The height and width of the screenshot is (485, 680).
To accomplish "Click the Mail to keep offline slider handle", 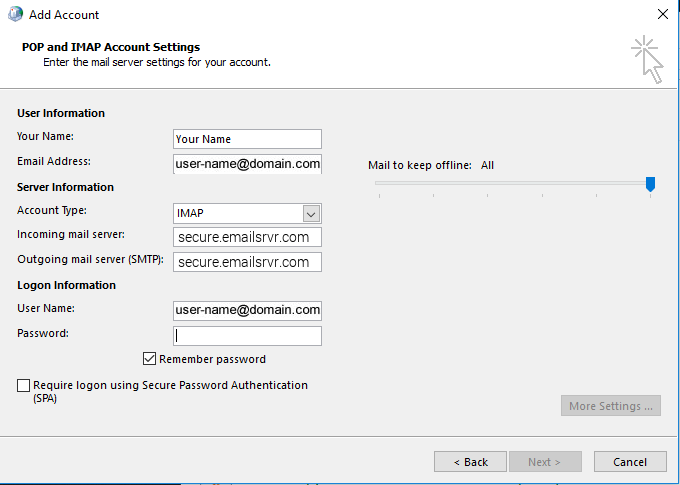I will [650, 183].
